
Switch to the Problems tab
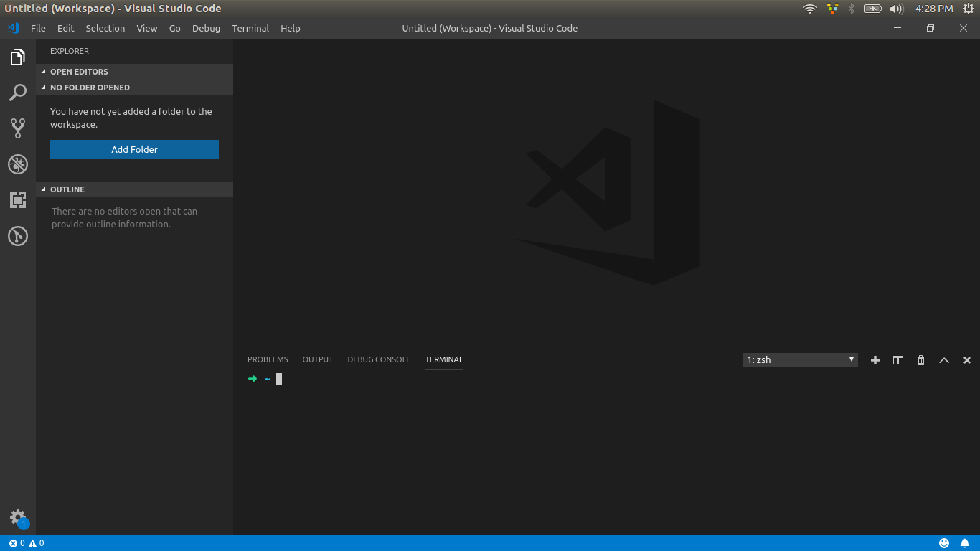pyautogui.click(x=268, y=359)
